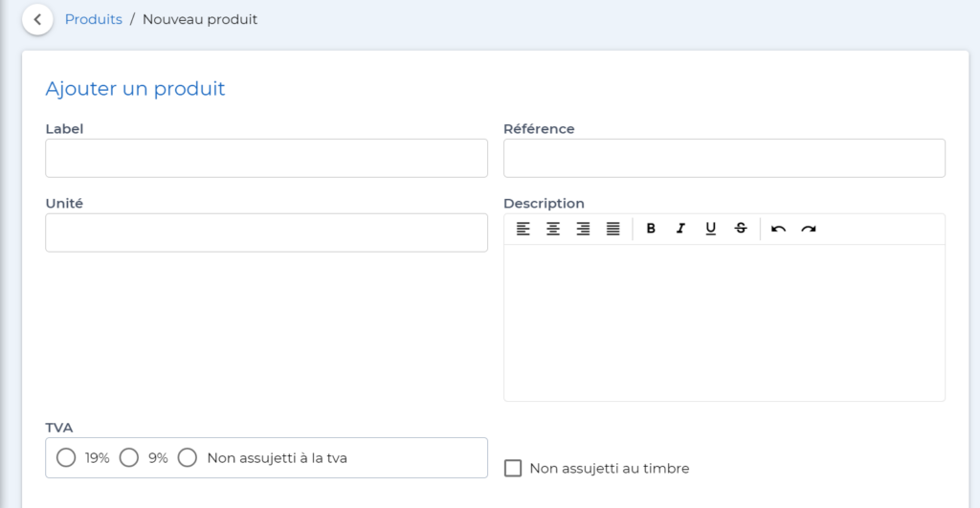Choose Non assujetti à la tva option
Image resolution: width=980 pixels, height=508 pixels.
pos(188,458)
